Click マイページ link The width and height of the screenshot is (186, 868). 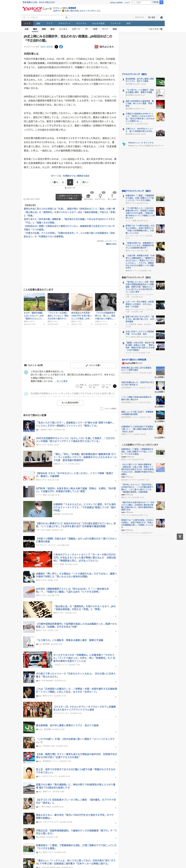[139, 18]
